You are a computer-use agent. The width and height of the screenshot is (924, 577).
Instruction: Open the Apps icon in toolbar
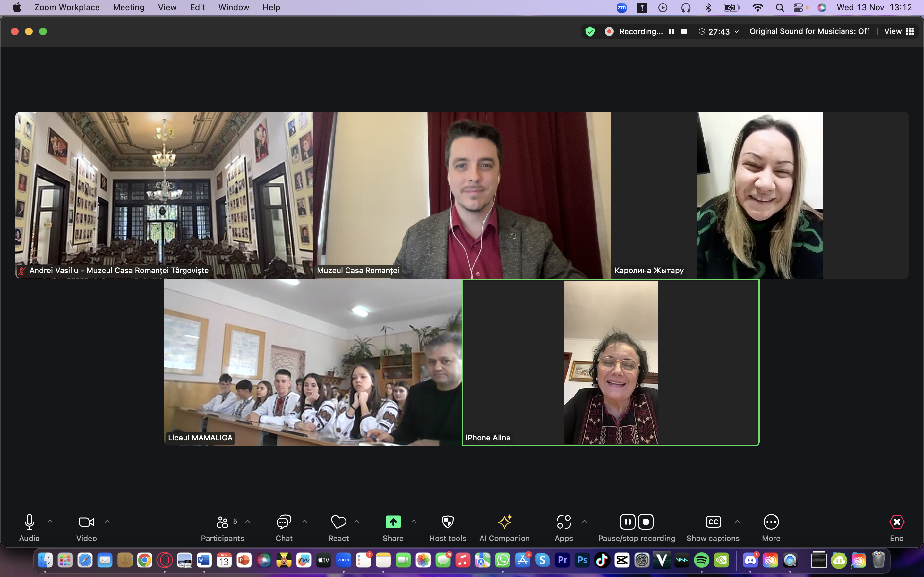point(564,522)
